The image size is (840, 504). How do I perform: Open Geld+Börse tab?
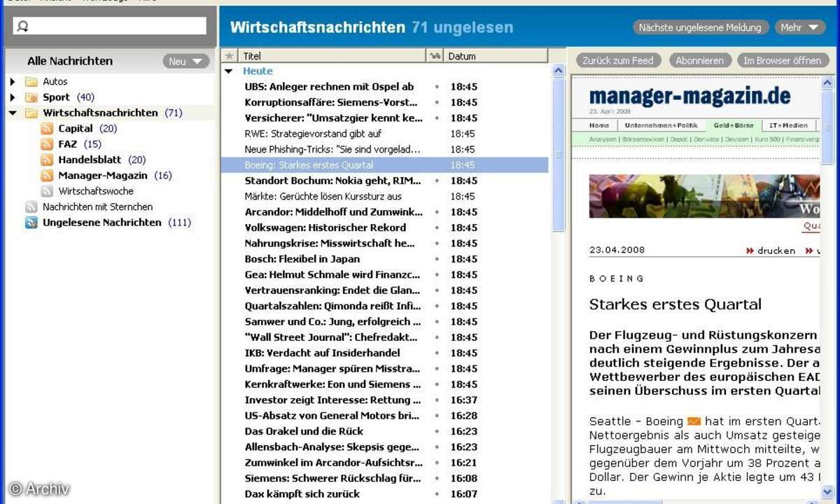pyautogui.click(x=734, y=125)
